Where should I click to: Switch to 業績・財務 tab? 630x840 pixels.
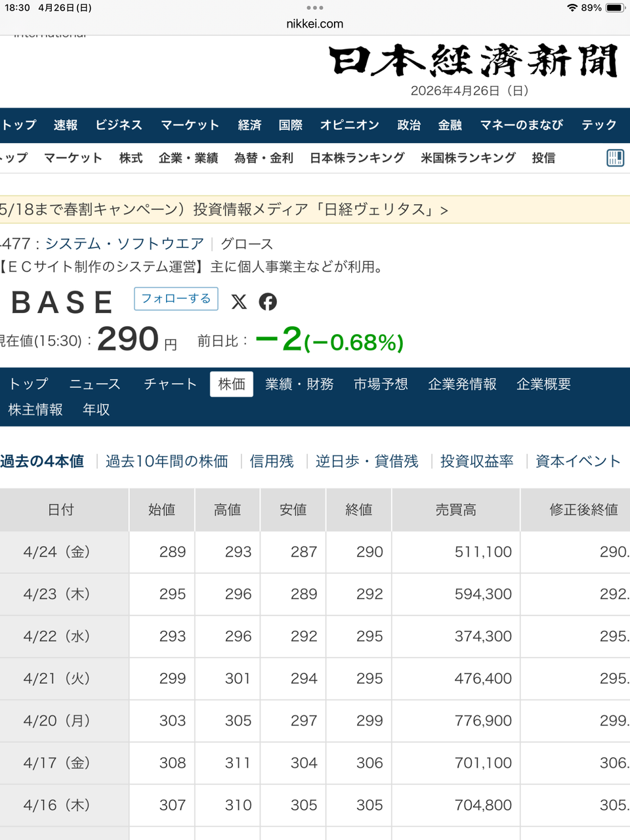299,384
